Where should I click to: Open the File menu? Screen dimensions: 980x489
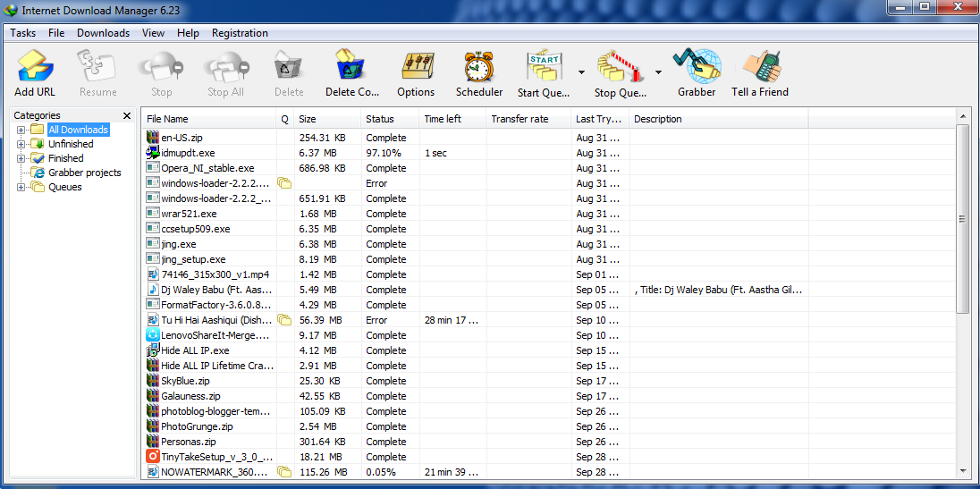tap(56, 33)
